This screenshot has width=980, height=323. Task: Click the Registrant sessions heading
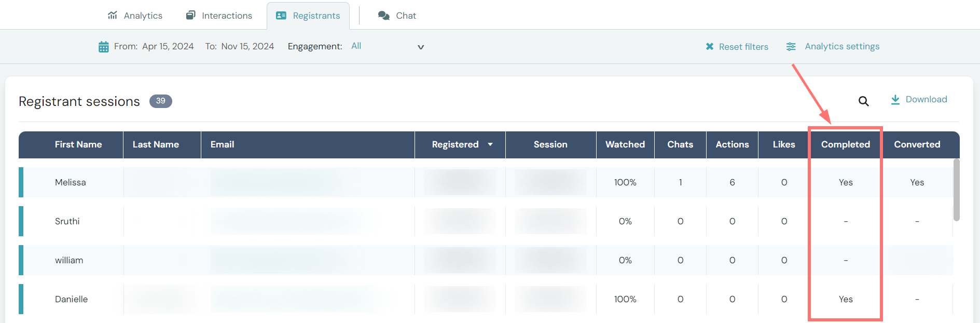[79, 101]
